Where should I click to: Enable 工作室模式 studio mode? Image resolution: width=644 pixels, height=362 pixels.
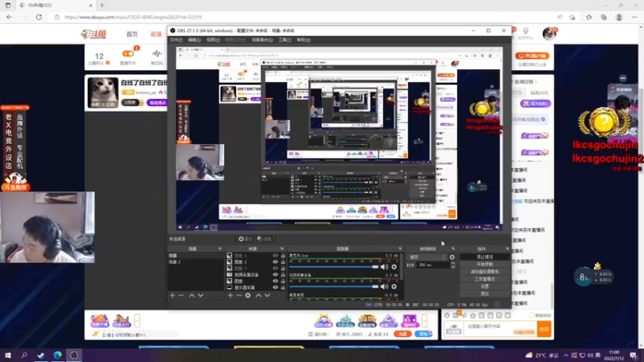pyautogui.click(x=485, y=279)
